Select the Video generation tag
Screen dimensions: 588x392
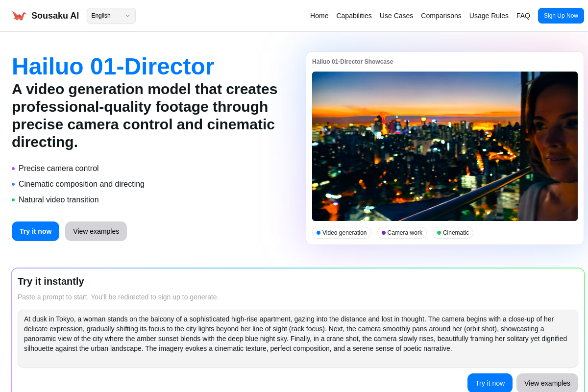pos(342,233)
